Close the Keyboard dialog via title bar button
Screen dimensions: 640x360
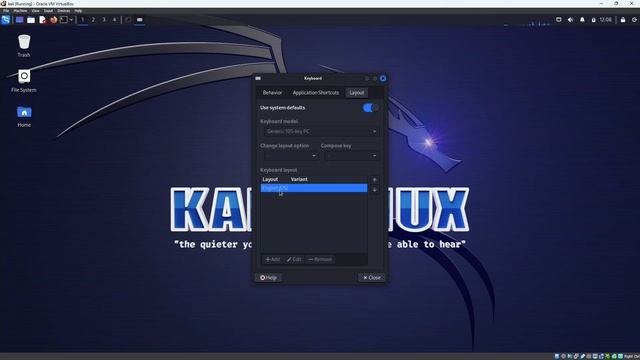383,78
